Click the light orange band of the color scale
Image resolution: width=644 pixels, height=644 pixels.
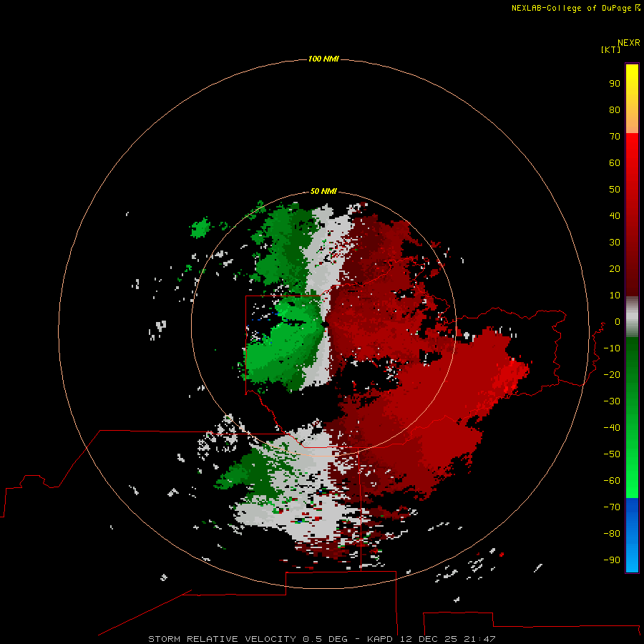tap(632, 123)
